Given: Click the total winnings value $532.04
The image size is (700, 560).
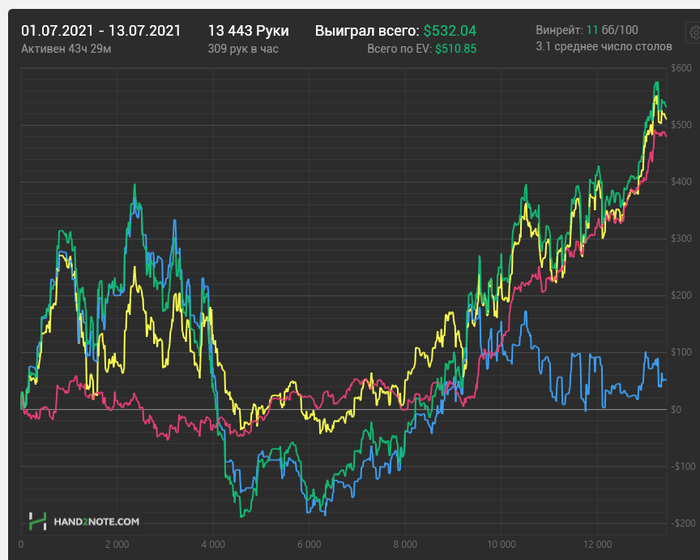Looking at the screenshot, I should coord(450,31).
